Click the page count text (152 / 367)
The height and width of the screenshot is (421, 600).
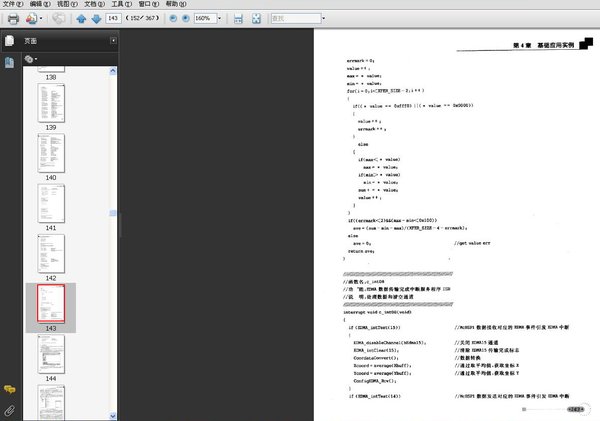(x=142, y=18)
